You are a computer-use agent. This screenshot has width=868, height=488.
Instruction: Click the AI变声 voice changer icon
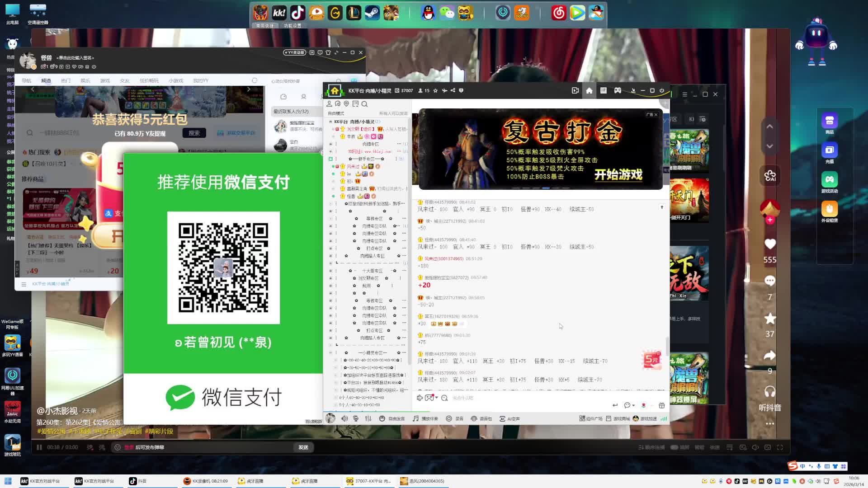click(x=502, y=419)
